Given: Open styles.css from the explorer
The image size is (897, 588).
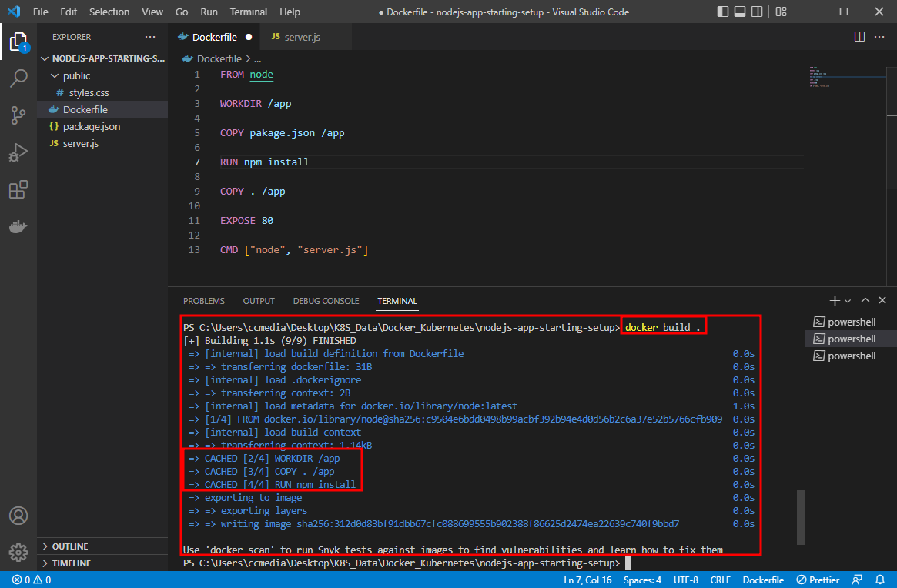Looking at the screenshot, I should point(103,92).
